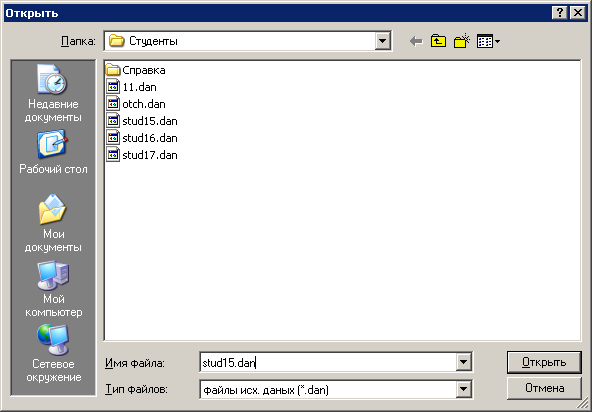Go to Рабочий стол location
Screen dimensions: 592x412
[x=53, y=152]
